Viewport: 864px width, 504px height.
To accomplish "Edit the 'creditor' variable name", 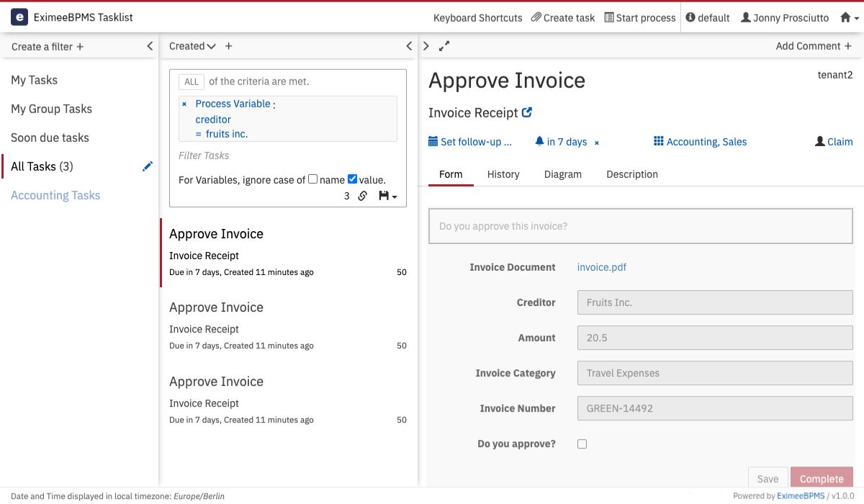I will pyautogui.click(x=213, y=120).
